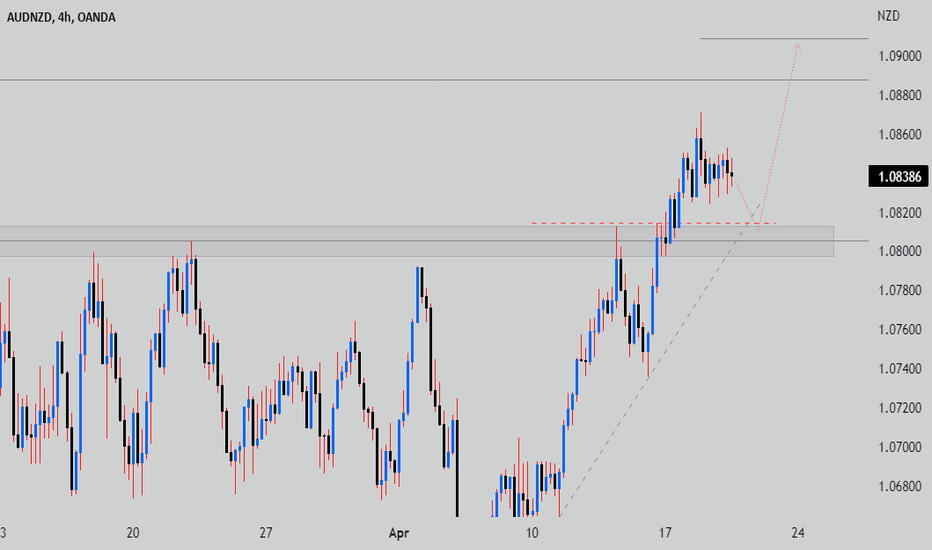Click the 24 date label on time axis

pos(798,533)
